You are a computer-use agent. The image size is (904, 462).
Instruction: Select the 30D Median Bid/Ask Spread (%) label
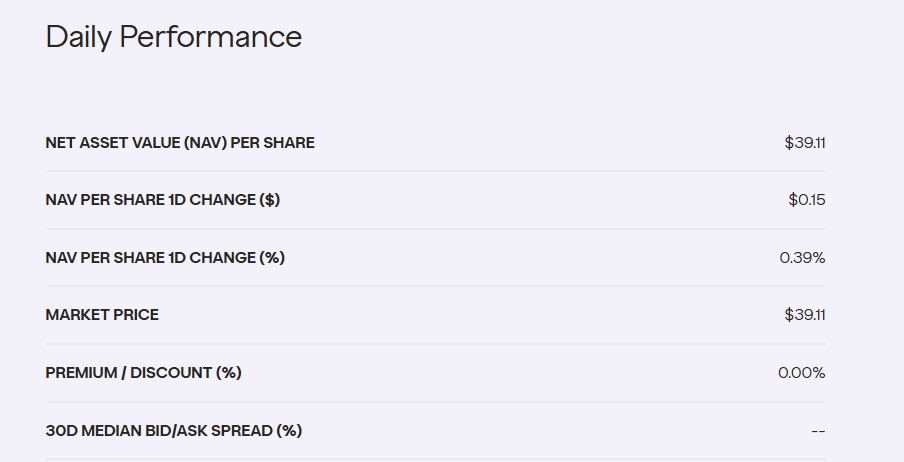[173, 431]
